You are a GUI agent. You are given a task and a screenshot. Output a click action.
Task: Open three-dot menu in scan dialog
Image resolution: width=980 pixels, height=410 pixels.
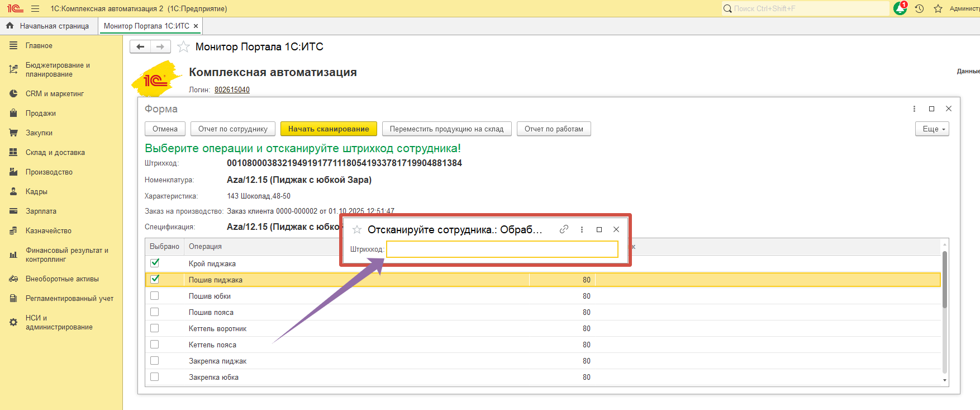[x=582, y=229]
